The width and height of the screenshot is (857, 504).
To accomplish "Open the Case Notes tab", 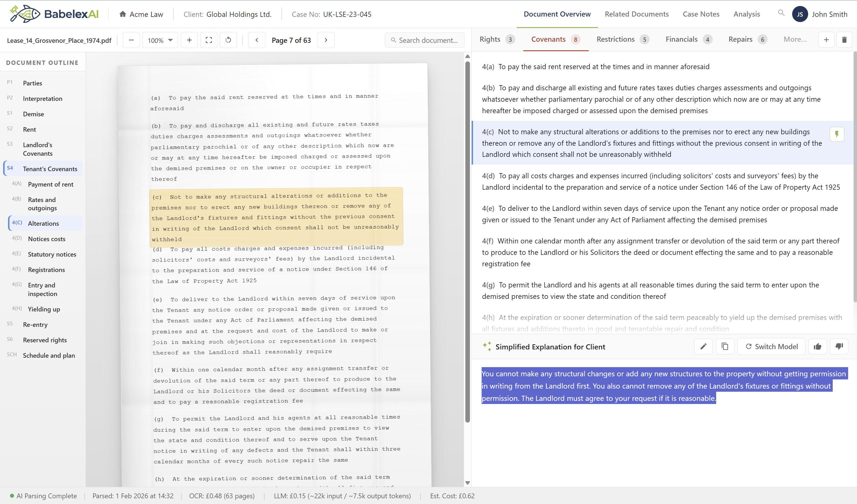I will (x=701, y=14).
